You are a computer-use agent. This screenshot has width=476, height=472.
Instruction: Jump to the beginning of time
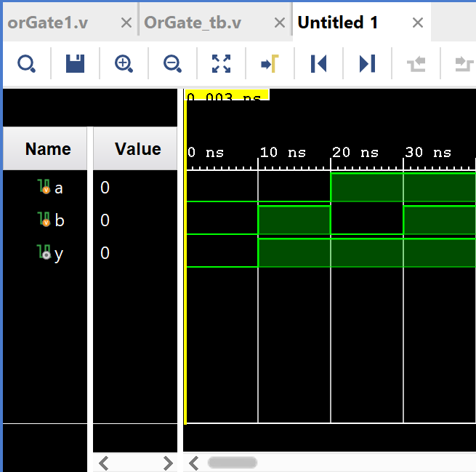318,64
